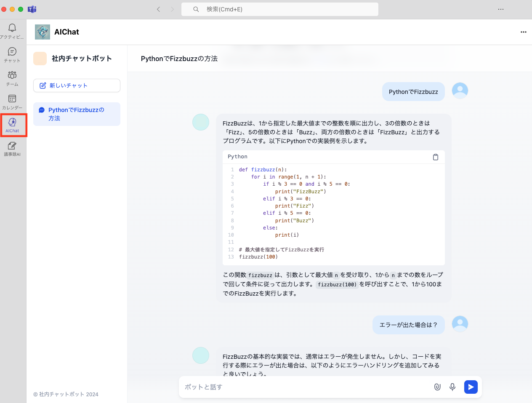Click the macOS yellow minimize button
This screenshot has width=532, height=403.
tap(12, 9)
